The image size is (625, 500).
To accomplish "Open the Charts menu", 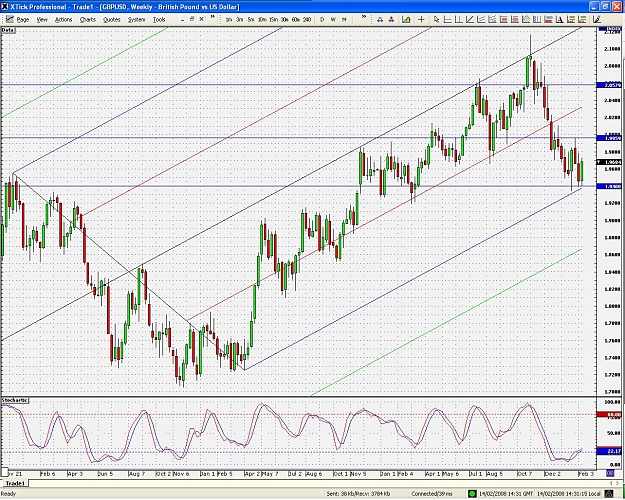I will coord(88,19).
